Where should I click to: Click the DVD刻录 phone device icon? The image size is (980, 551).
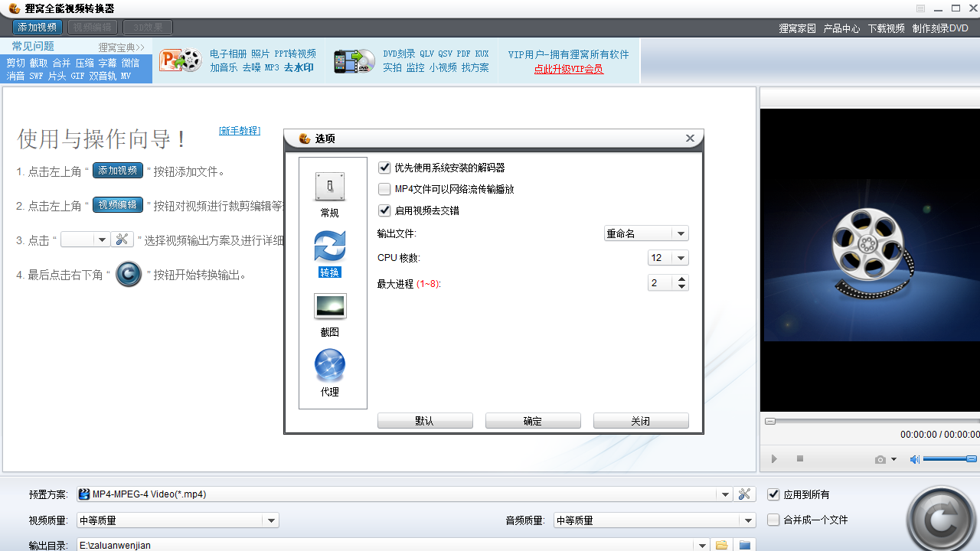353,60
